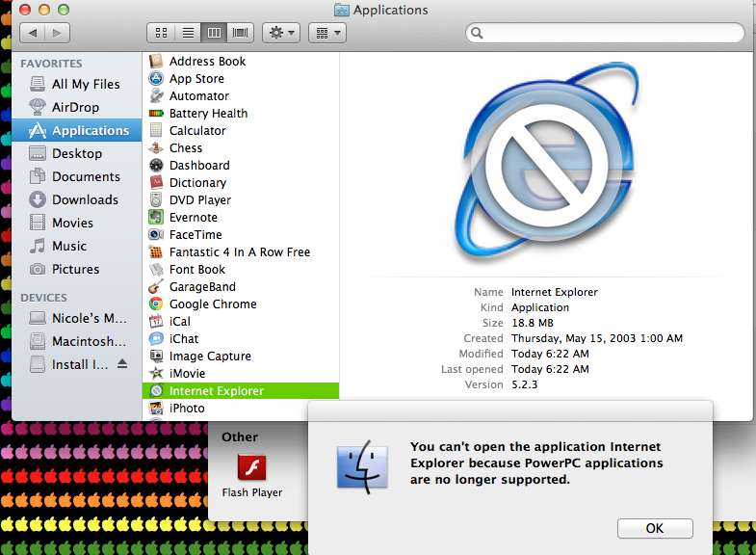Open the item arrangement dropdown

coord(327,33)
